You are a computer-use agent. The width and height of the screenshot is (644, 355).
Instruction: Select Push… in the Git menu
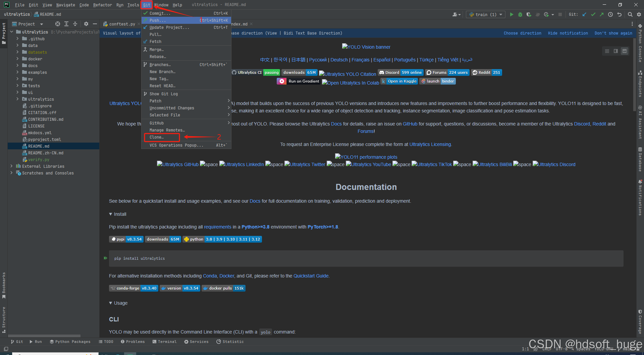coord(186,20)
